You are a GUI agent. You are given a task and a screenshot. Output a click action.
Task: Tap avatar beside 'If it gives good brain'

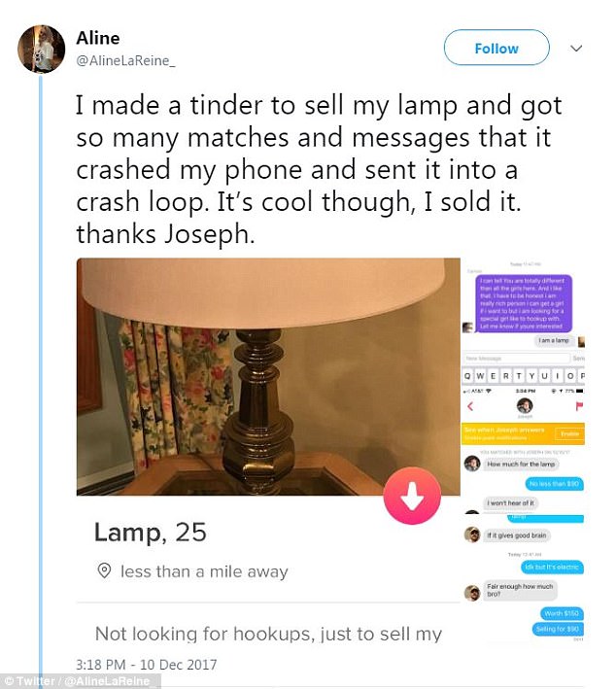click(472, 534)
